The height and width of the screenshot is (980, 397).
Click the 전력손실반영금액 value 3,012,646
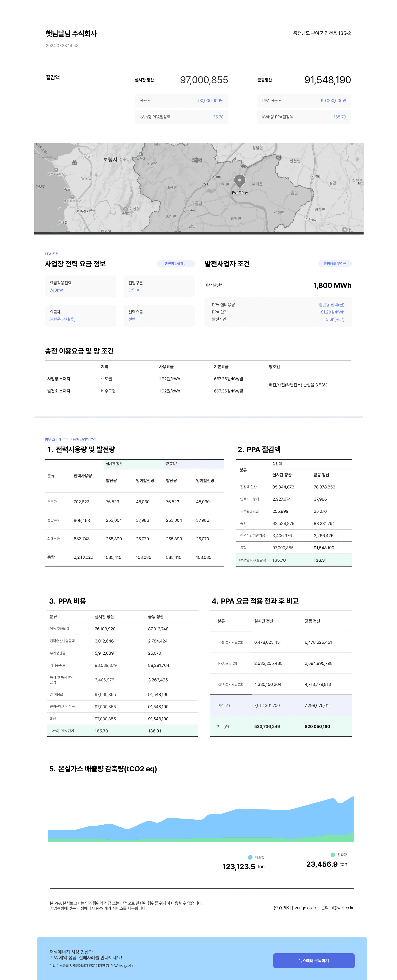104,641
